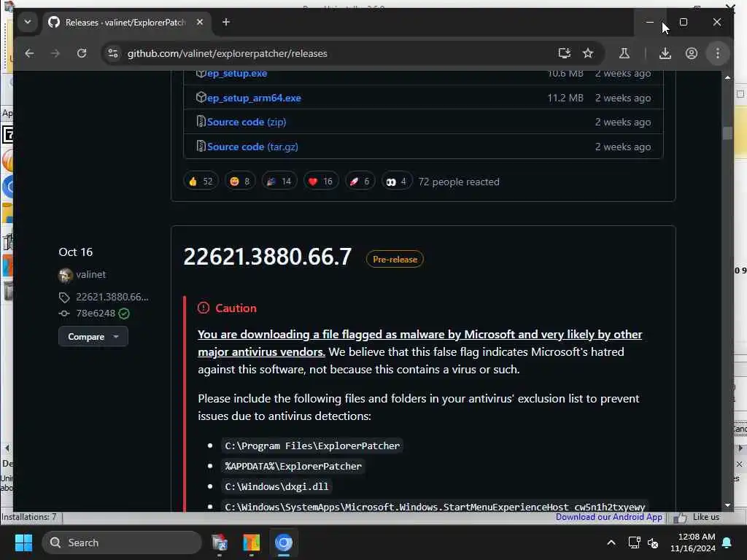
Task: Open Chrome from the taskbar
Action: [284, 542]
